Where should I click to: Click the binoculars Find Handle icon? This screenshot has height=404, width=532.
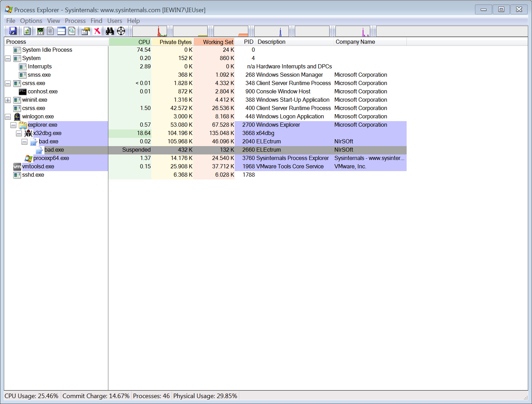pos(110,31)
